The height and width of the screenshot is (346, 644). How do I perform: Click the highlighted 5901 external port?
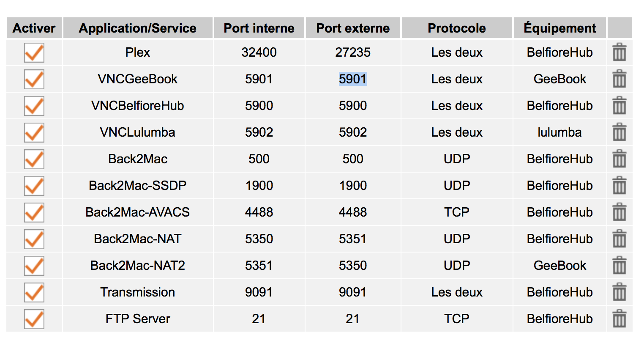pos(353,79)
